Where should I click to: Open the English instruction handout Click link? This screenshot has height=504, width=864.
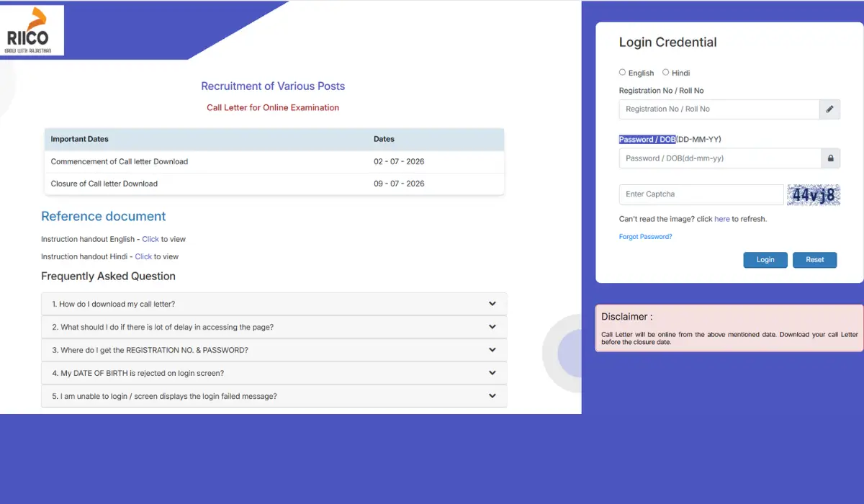[150, 239]
